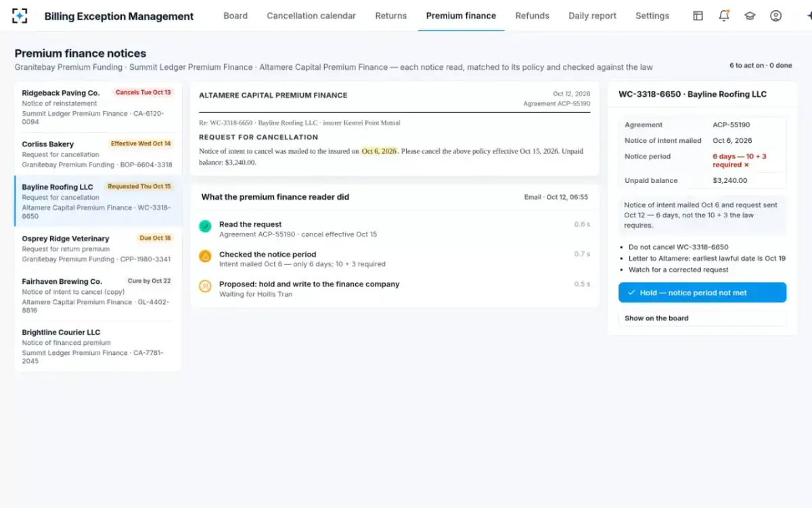
Task: Select the Bayline Roofing LLC notice
Action: coord(98,201)
